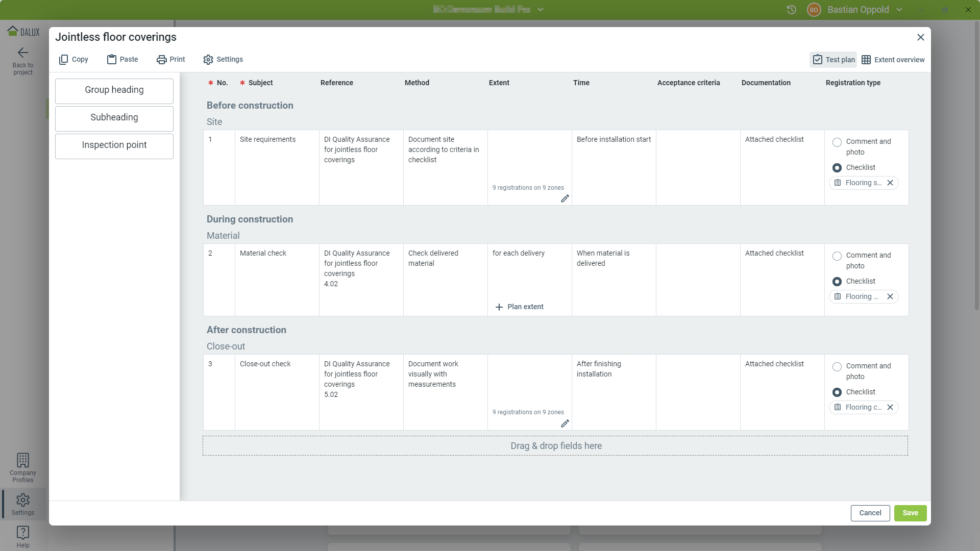The width and height of the screenshot is (980, 551).
Task: Print the test plan
Action: click(170, 60)
